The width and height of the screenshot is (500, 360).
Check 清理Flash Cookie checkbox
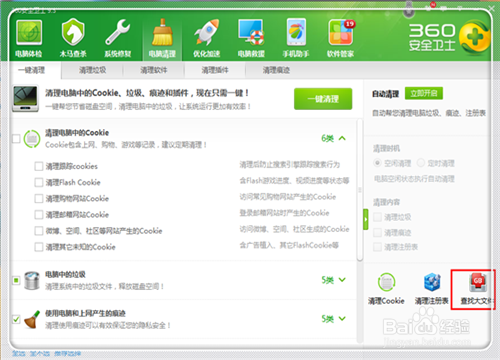coord(39,182)
